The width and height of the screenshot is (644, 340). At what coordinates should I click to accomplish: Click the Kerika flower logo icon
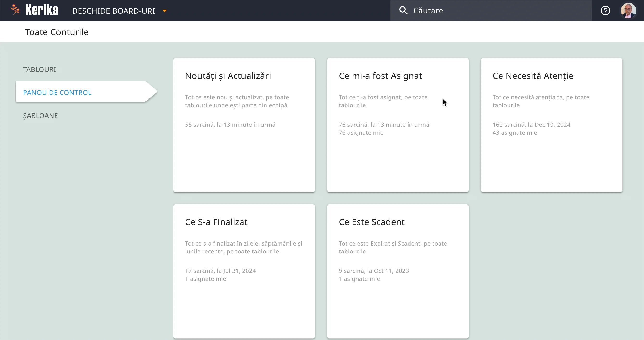pyautogui.click(x=15, y=10)
